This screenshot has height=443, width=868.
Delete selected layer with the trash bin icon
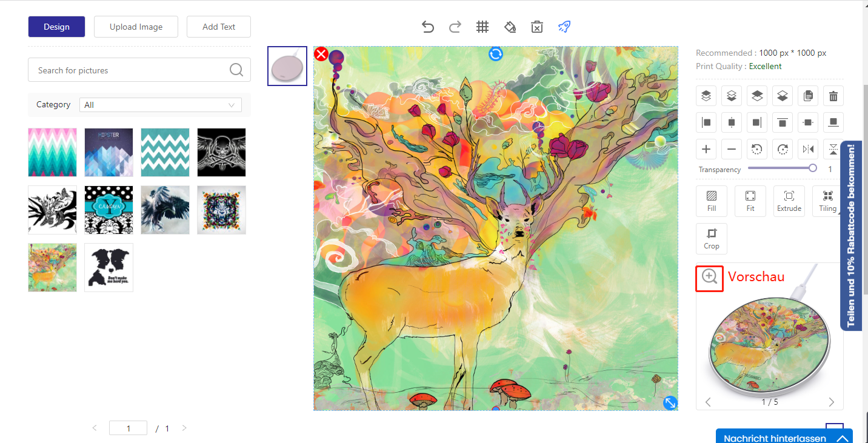click(x=833, y=96)
